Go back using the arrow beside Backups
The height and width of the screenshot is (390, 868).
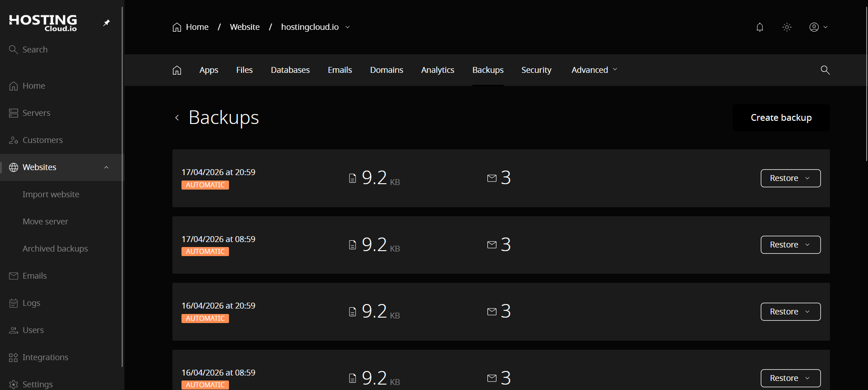[x=177, y=118]
